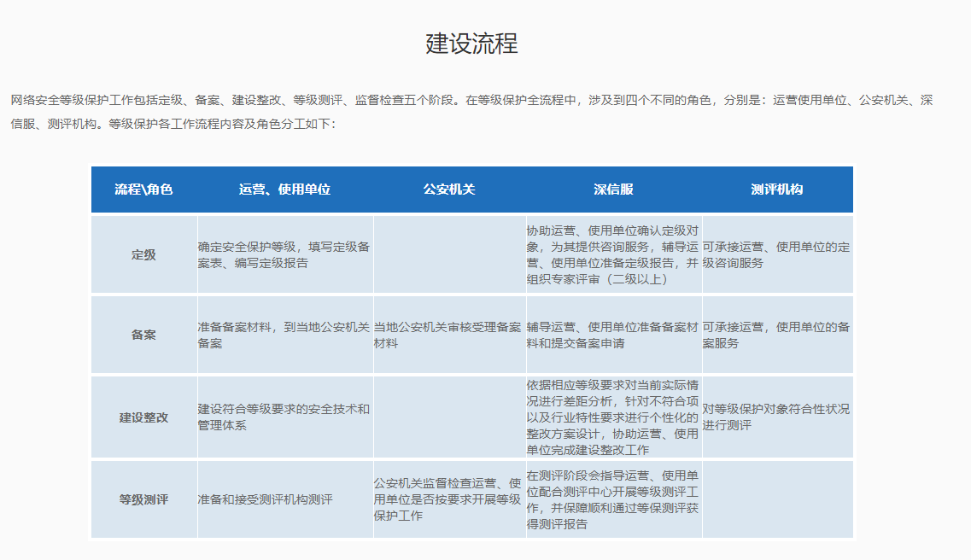Click cell 协助运营、使用单位确认定级对象
The height and width of the screenshot is (560, 971).
click(612, 255)
